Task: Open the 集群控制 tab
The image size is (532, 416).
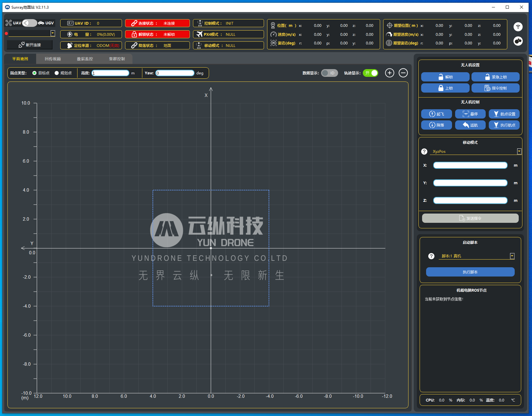Action: click(x=117, y=59)
